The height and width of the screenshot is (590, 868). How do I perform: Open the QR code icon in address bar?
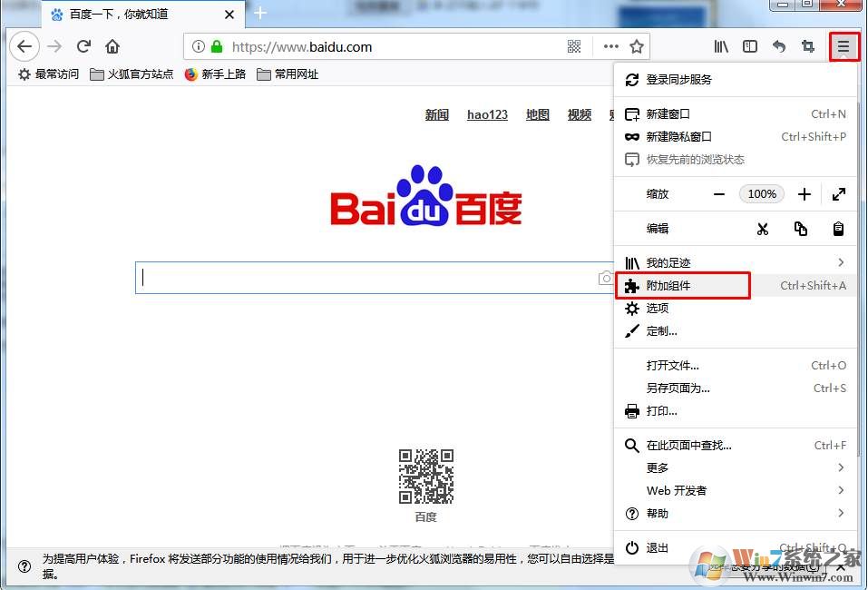tap(574, 46)
